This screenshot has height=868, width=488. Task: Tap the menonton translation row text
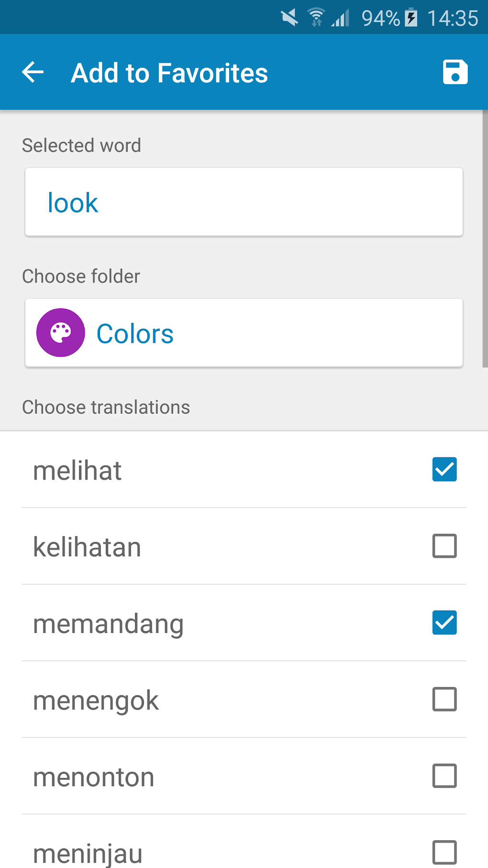point(94,777)
